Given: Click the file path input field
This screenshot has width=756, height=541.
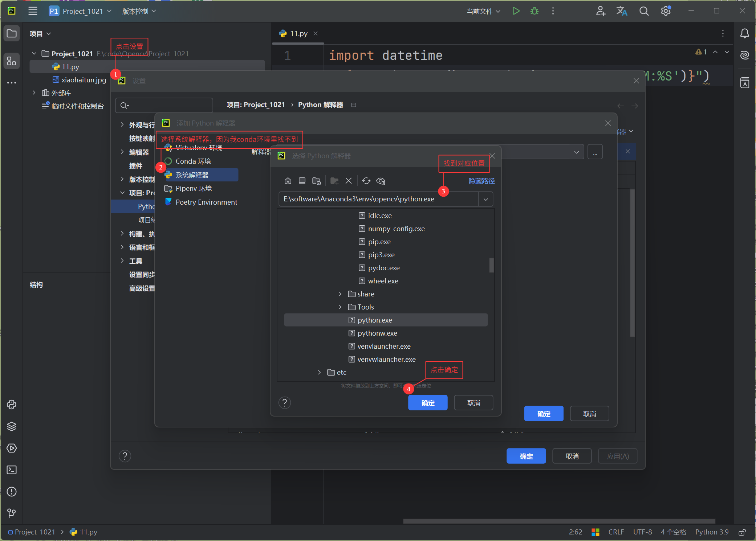Looking at the screenshot, I should (x=378, y=199).
